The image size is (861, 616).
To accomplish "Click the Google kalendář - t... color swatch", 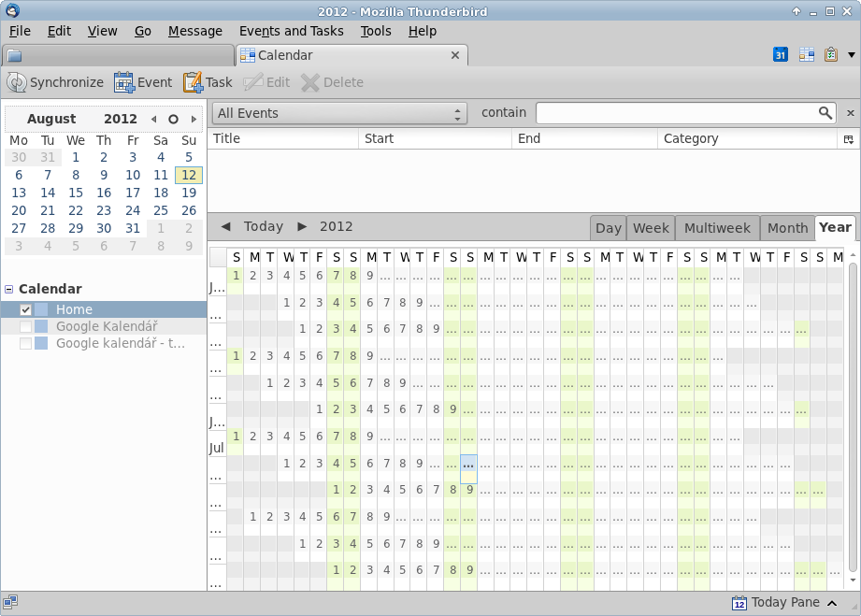I will (x=41, y=344).
